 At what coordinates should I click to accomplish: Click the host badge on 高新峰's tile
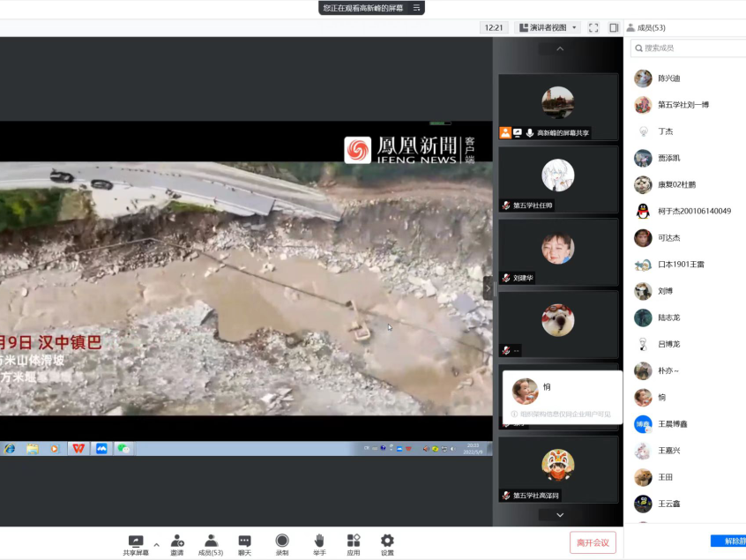click(505, 133)
